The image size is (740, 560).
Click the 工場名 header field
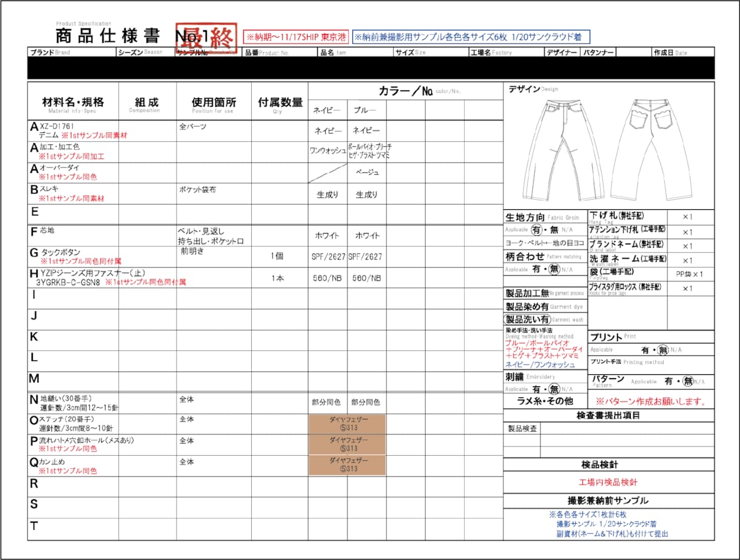point(506,52)
